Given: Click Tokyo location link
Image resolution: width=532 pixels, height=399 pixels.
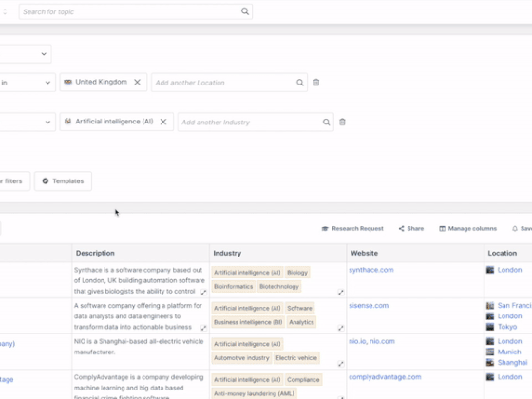Looking at the screenshot, I should pyautogui.click(x=507, y=327).
